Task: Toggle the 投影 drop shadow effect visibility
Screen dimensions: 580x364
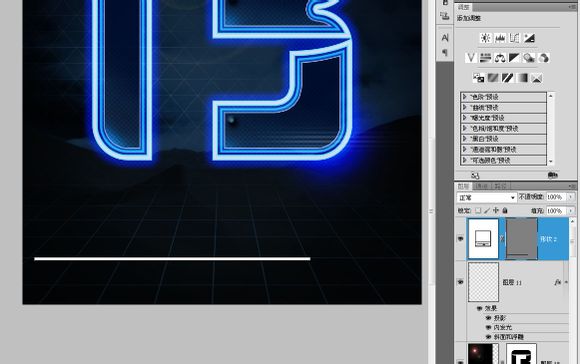Action: pos(488,318)
